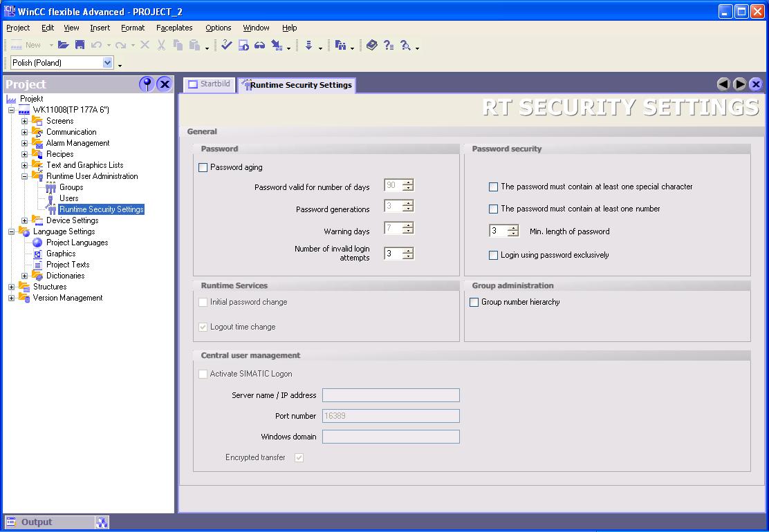Open the Insert menu

tap(100, 28)
